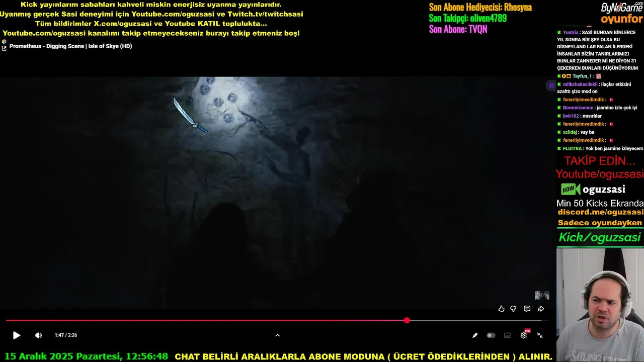The height and width of the screenshot is (362, 644).
Task: Dislike the video with thumbs down
Action: pos(513,309)
